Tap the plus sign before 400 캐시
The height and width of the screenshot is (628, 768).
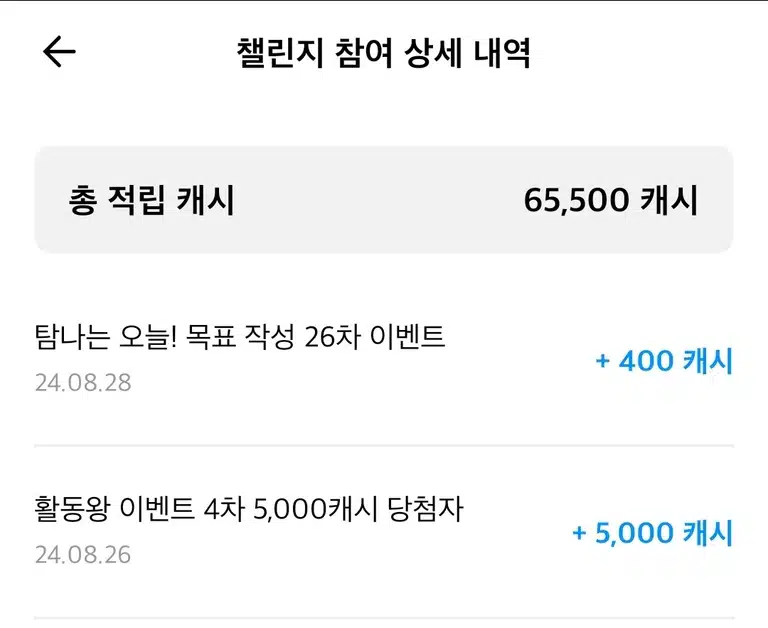[602, 362]
